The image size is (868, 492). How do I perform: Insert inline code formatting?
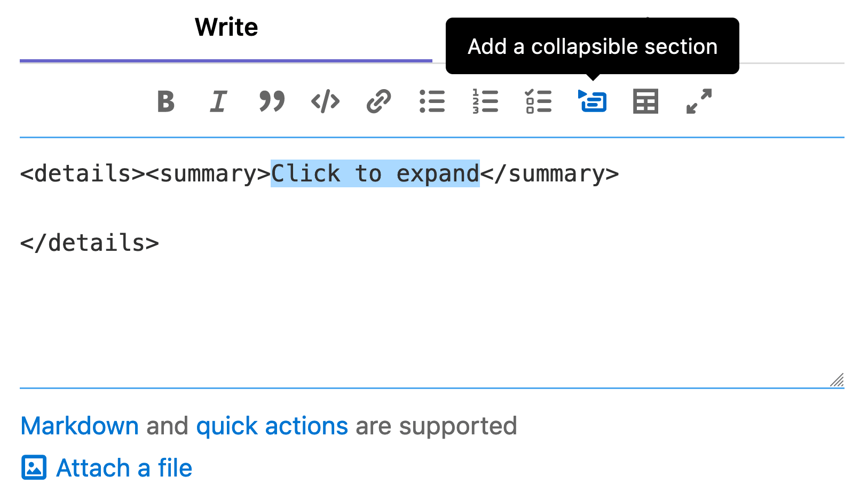[x=325, y=101]
